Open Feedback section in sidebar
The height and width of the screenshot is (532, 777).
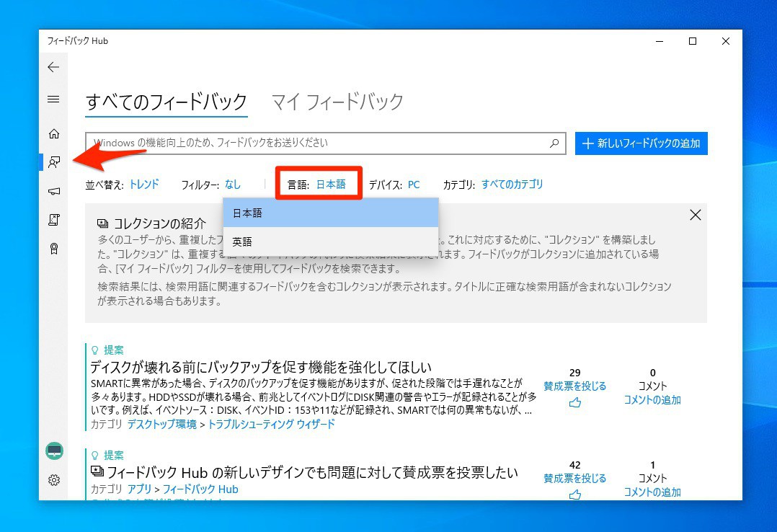click(53, 162)
